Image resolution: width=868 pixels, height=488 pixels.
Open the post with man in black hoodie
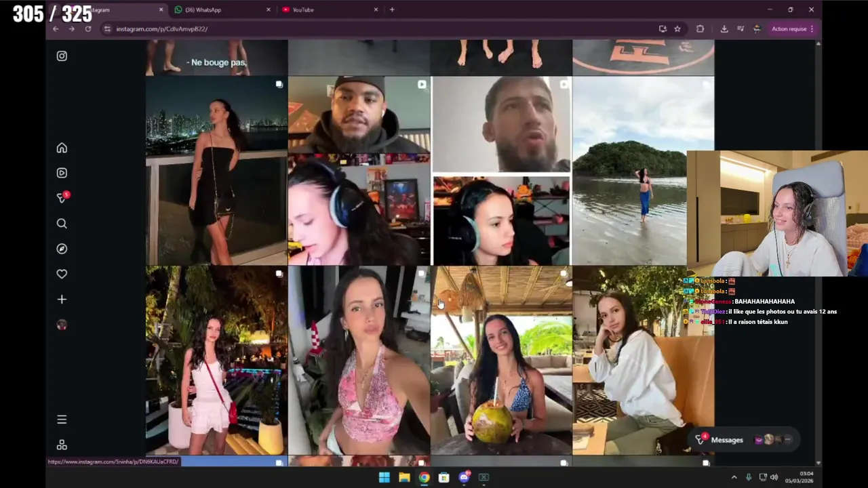click(x=359, y=170)
